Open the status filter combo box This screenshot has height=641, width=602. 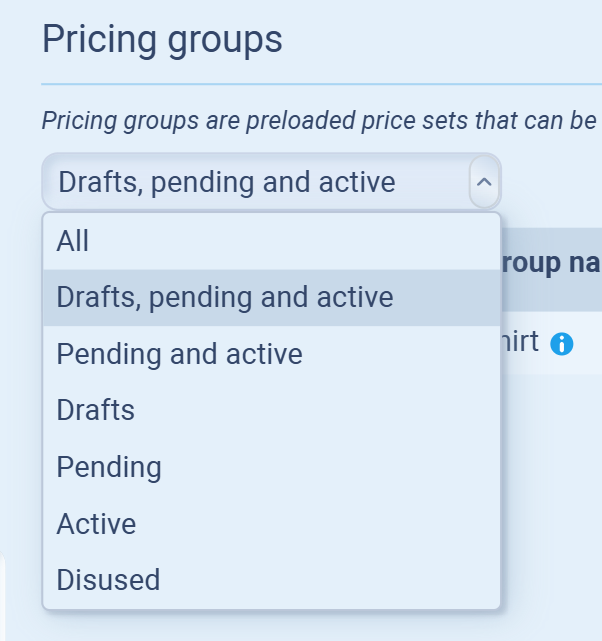click(270, 183)
